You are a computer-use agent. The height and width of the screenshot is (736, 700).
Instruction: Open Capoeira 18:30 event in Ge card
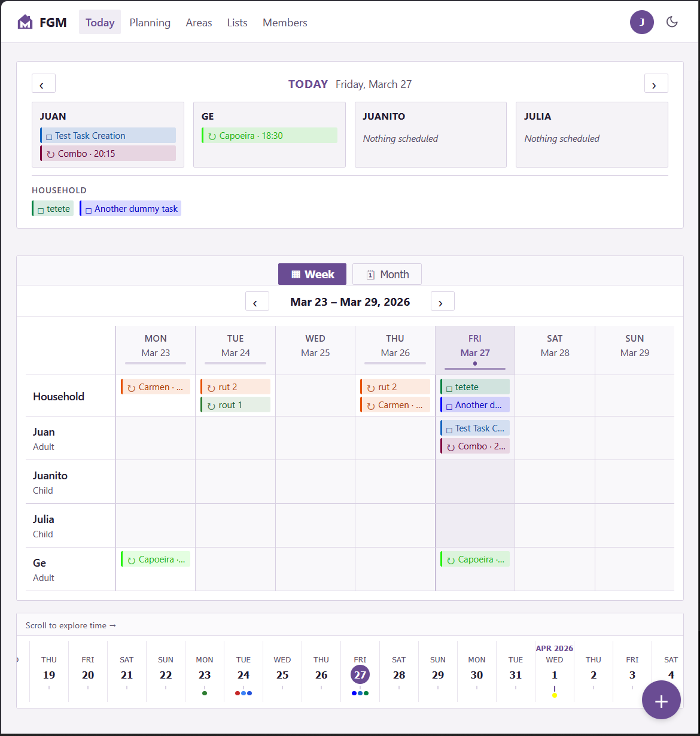click(269, 135)
